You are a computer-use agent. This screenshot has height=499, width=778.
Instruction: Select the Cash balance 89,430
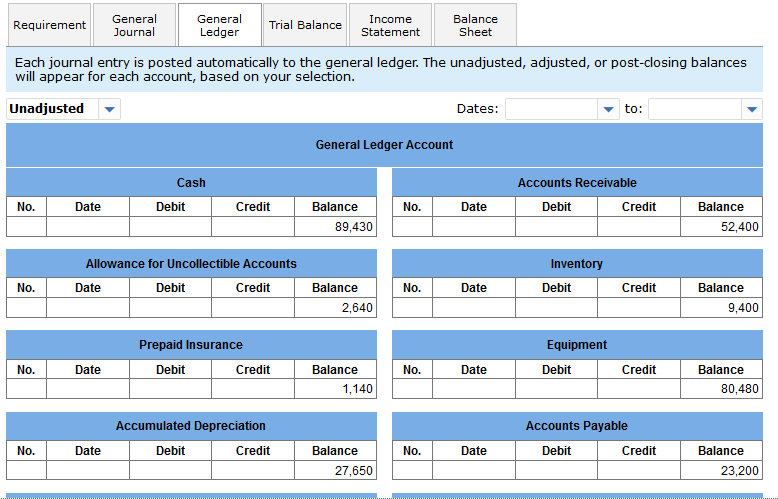[335, 227]
